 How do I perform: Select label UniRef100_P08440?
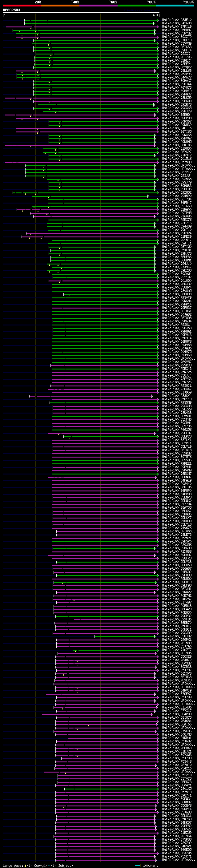point(176,484)
